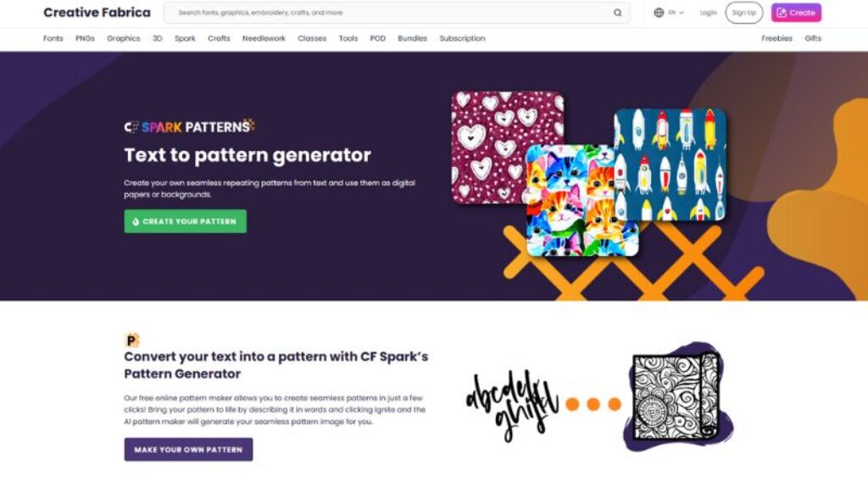Open the Spark menu item

pyautogui.click(x=185, y=38)
